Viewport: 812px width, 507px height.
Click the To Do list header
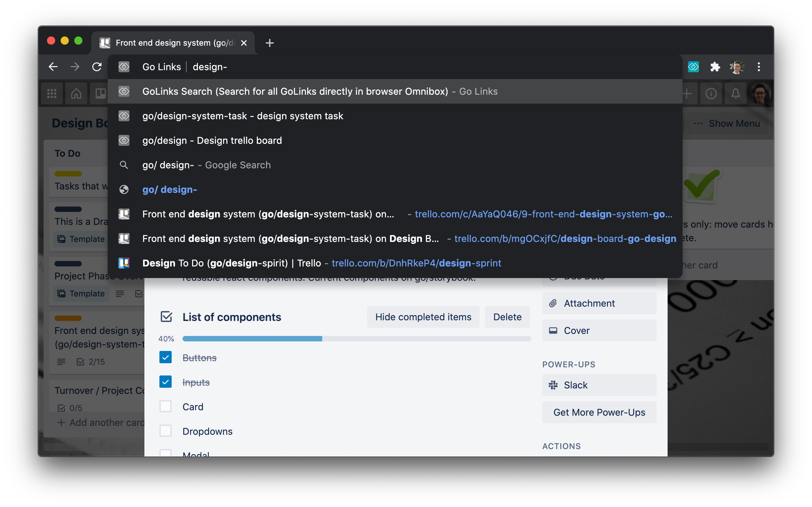click(x=67, y=153)
